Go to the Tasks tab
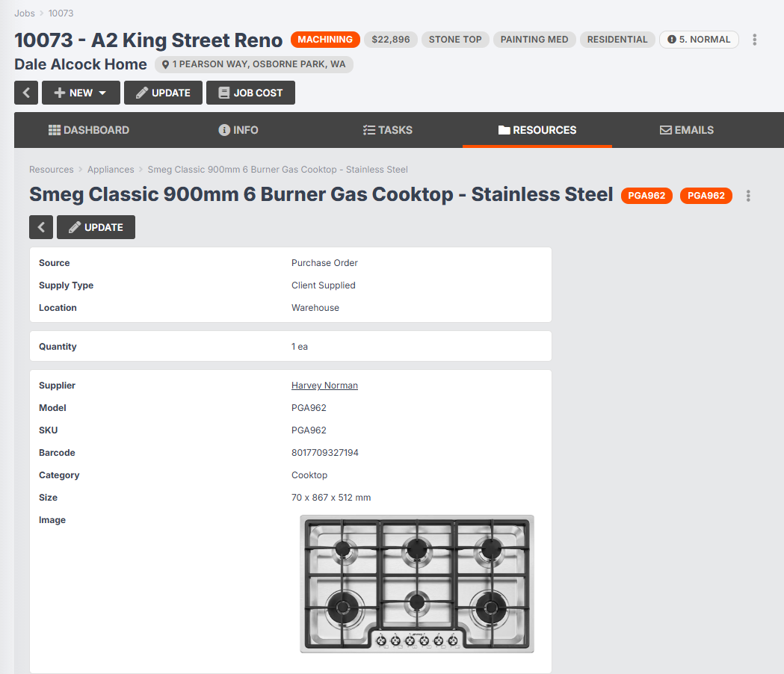Image resolution: width=784 pixels, height=674 pixels. tap(387, 130)
